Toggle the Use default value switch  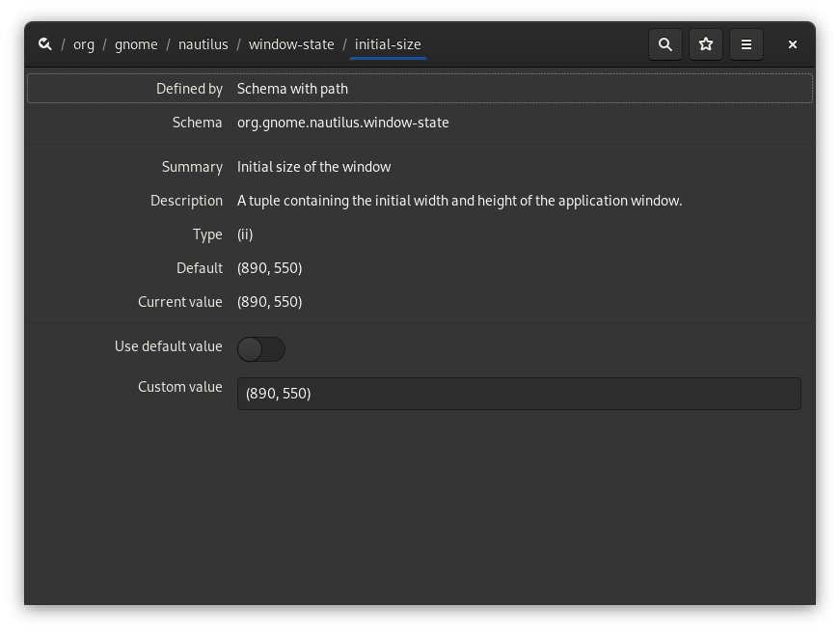(260, 348)
